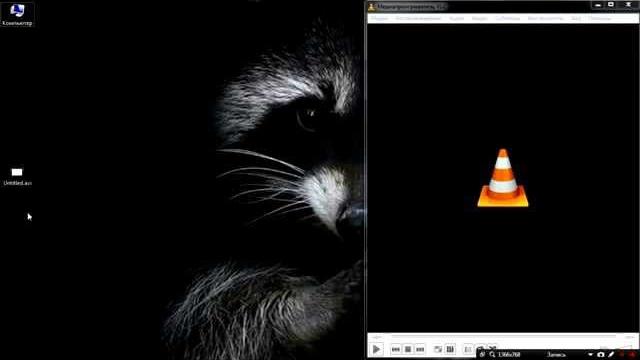Click the pencil draw icon on recorder bar
Image resolution: width=640 pixels, height=360 pixels.
tap(611, 355)
